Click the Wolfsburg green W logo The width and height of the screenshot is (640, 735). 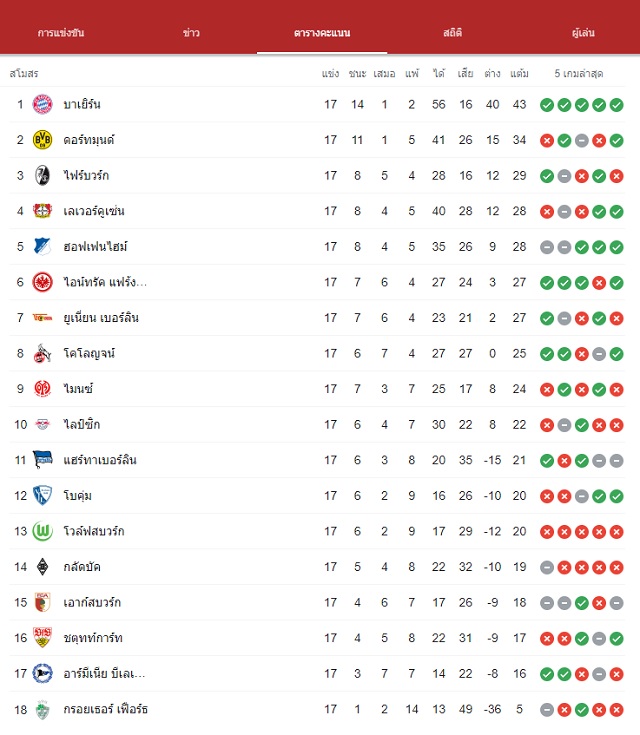coord(42,531)
